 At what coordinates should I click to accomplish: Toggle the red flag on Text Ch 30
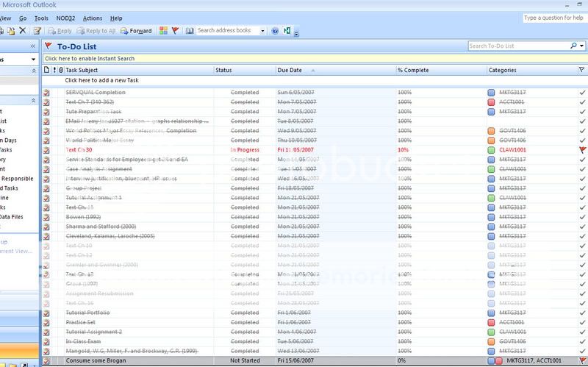(x=582, y=150)
